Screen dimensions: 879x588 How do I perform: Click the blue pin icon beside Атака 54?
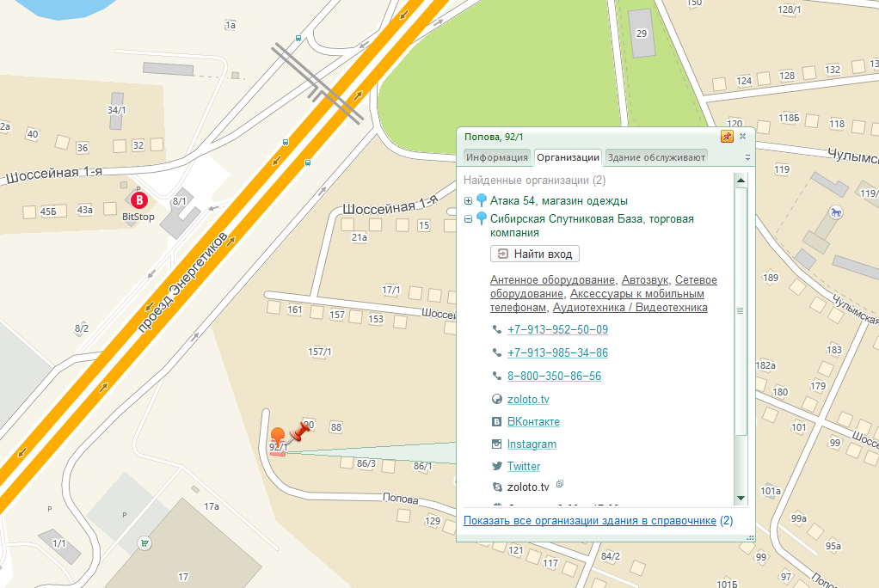pos(482,200)
